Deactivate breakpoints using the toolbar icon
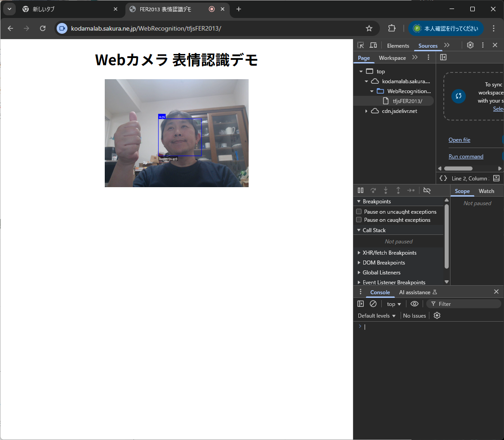This screenshot has width=504, height=440. 427,190
